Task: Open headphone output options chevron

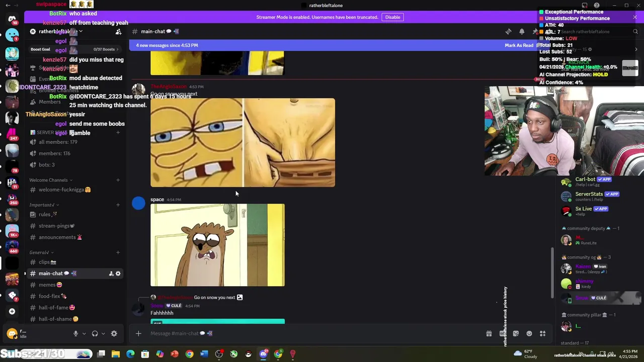Action: [103, 333]
